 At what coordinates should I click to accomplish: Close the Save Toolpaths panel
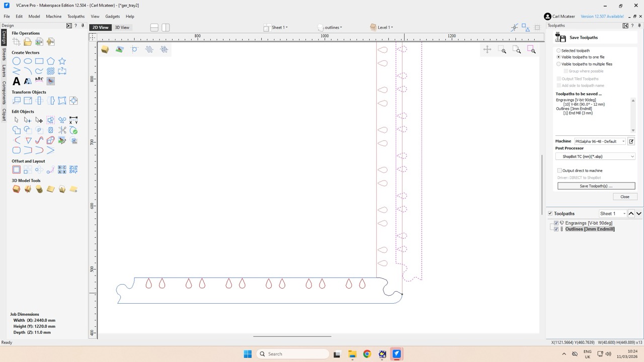coord(625,197)
